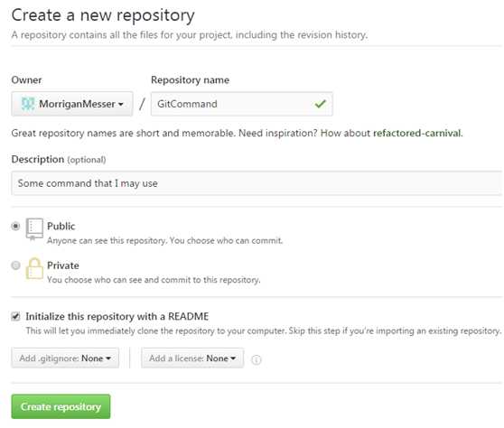The height and width of the screenshot is (428, 504).
Task: Click the MorriganMesser avatar icon
Action: pos(28,104)
